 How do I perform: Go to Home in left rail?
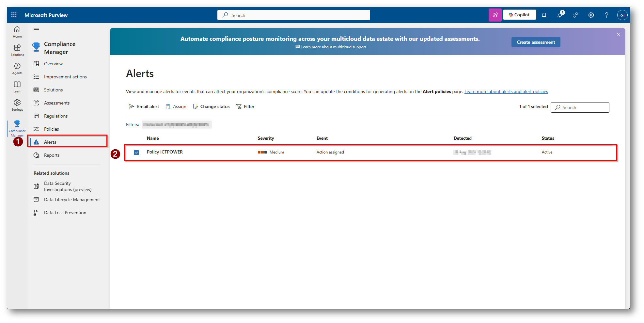17,32
